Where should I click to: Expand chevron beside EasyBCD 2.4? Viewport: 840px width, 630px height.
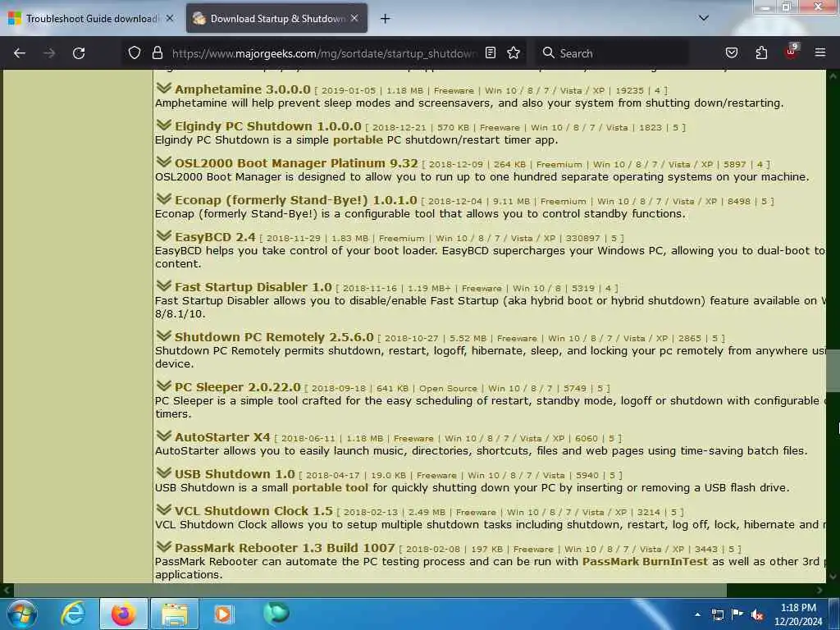pos(163,236)
